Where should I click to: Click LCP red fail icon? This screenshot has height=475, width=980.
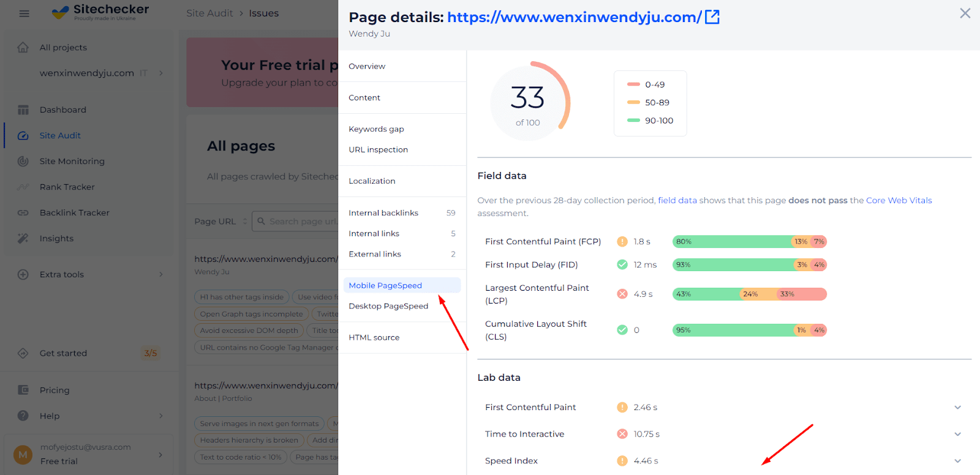click(x=622, y=294)
